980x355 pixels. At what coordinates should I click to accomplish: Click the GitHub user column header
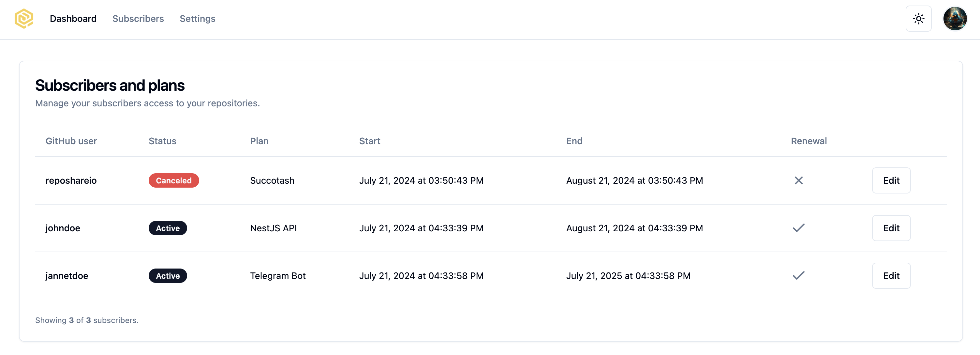click(71, 141)
